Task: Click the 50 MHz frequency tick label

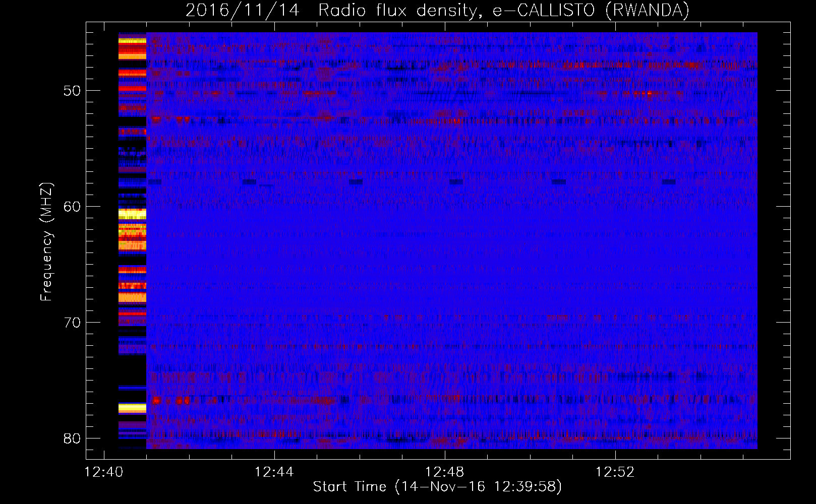Action: point(72,91)
